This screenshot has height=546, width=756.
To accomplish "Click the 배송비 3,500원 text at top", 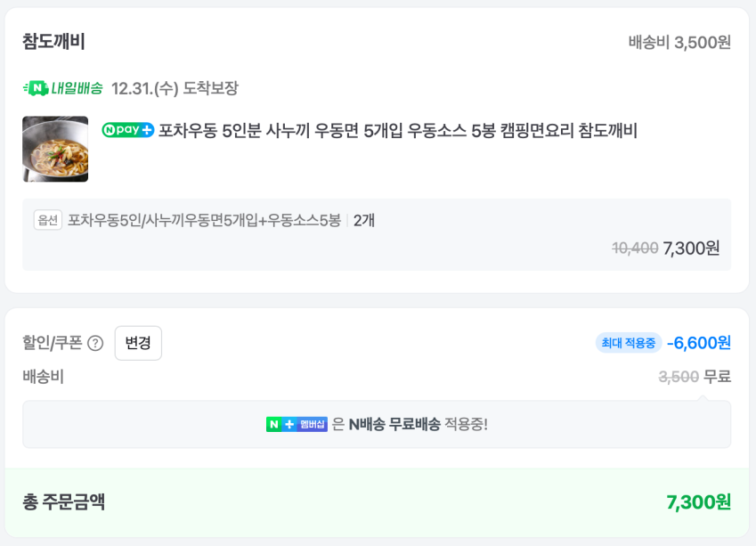I will pos(679,43).
